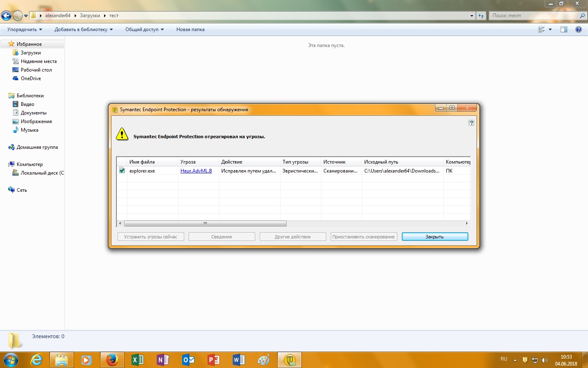Click the Сведения button
The height and width of the screenshot is (368, 588).
[x=222, y=237]
